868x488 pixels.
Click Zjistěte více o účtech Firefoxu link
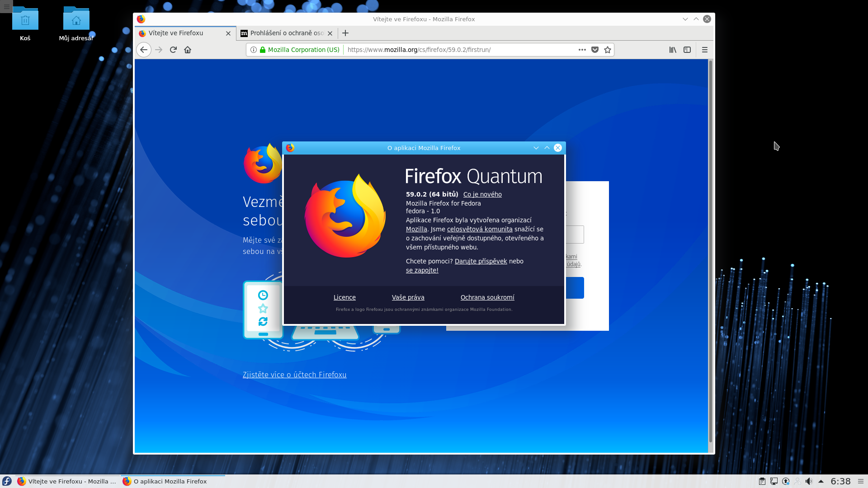[295, 375]
